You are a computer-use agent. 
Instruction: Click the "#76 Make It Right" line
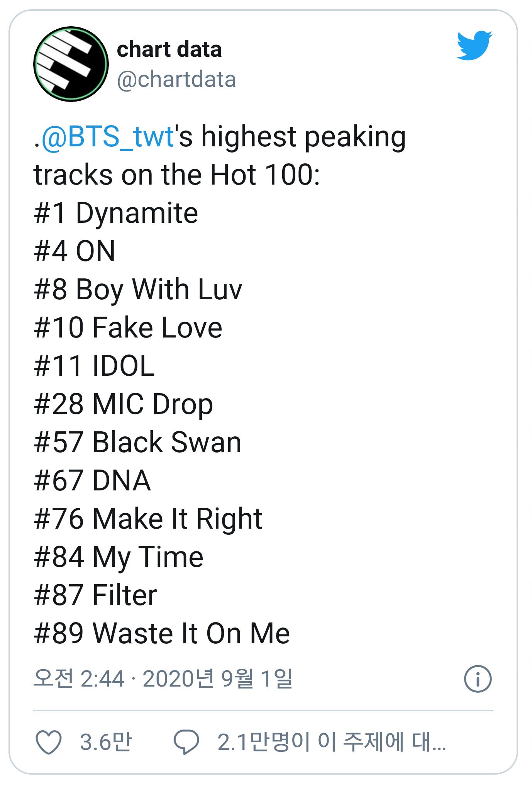148,519
